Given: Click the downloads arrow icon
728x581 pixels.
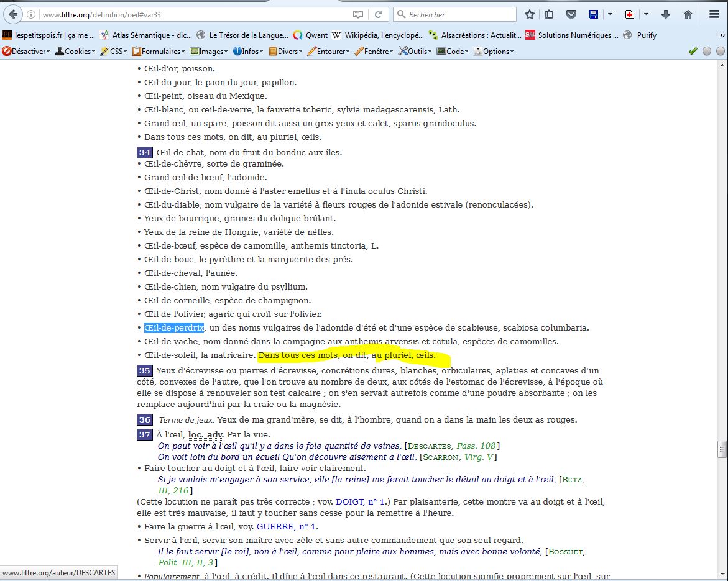Looking at the screenshot, I should click(666, 14).
